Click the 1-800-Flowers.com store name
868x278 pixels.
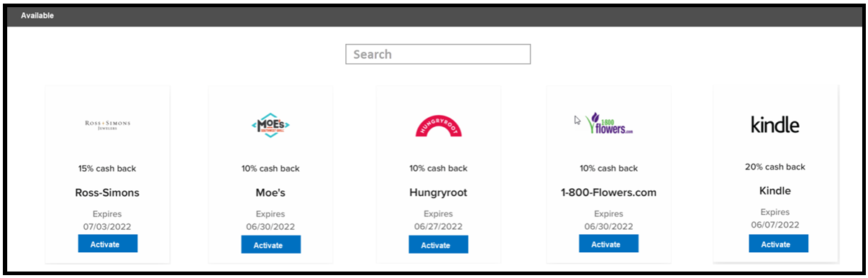pyautogui.click(x=608, y=193)
